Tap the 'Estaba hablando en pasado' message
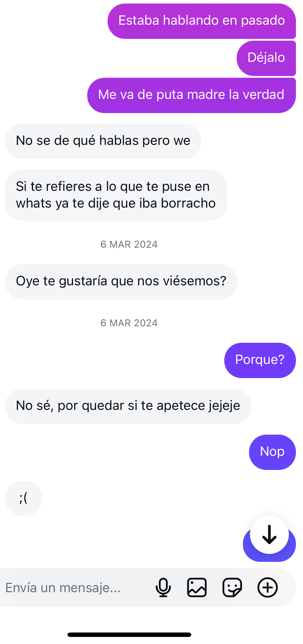This screenshot has height=644, width=303. (x=202, y=21)
